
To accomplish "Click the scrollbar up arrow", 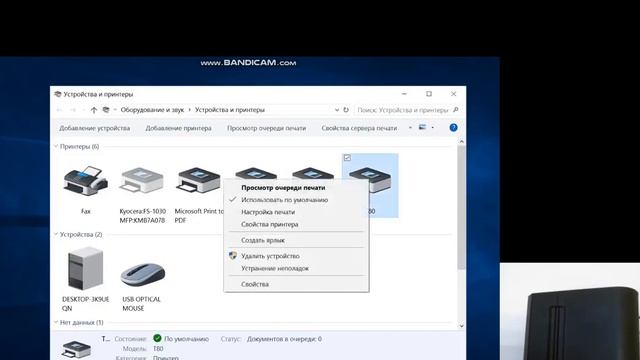I will (x=461, y=142).
